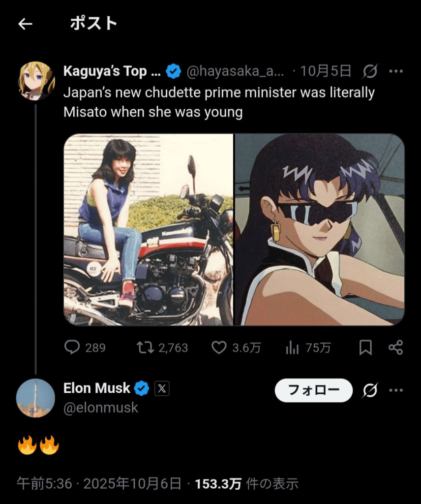
Task: Tap the share icon on the quoted post
Action: [x=395, y=347]
